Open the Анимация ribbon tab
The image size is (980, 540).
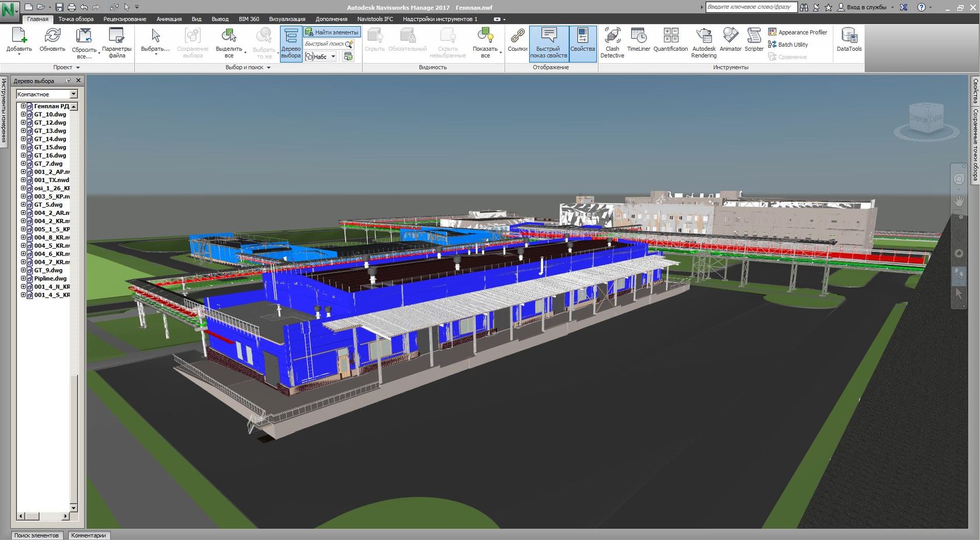pyautogui.click(x=169, y=19)
